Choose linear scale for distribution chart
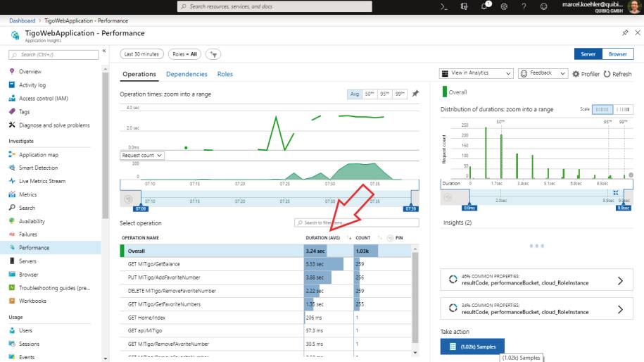The width and height of the screenshot is (644, 362). click(602, 109)
